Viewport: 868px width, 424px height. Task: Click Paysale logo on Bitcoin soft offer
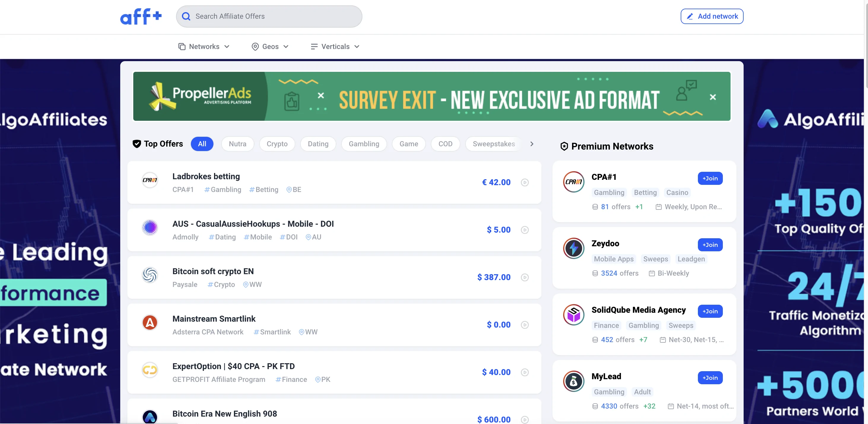click(150, 275)
